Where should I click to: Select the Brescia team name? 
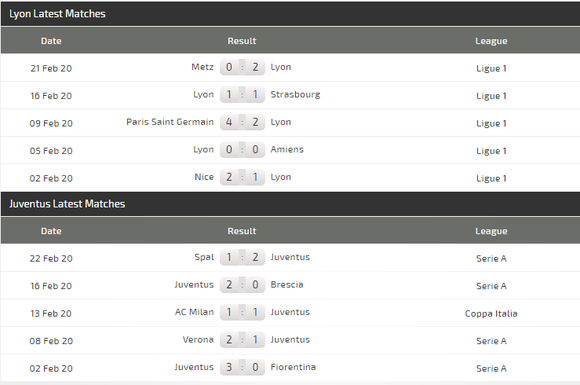[x=287, y=285]
